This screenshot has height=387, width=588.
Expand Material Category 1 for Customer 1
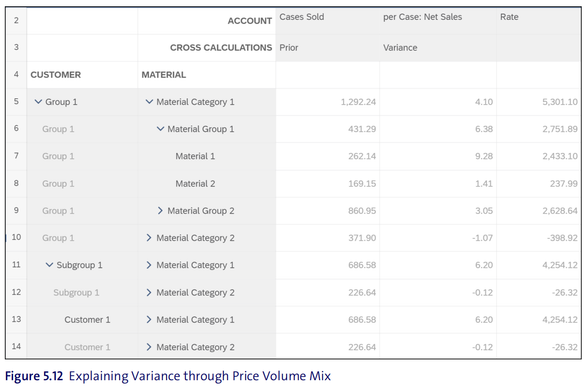click(x=149, y=320)
